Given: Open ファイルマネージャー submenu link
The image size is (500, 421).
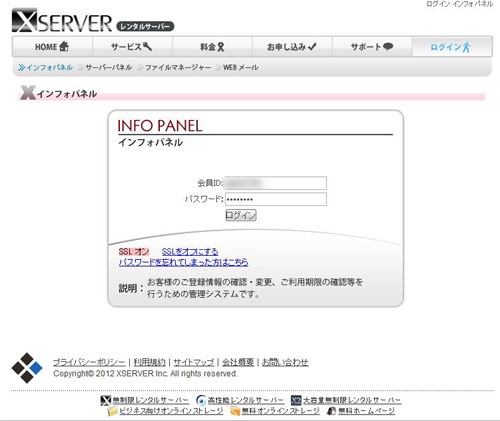Looking at the screenshot, I should point(174,67).
